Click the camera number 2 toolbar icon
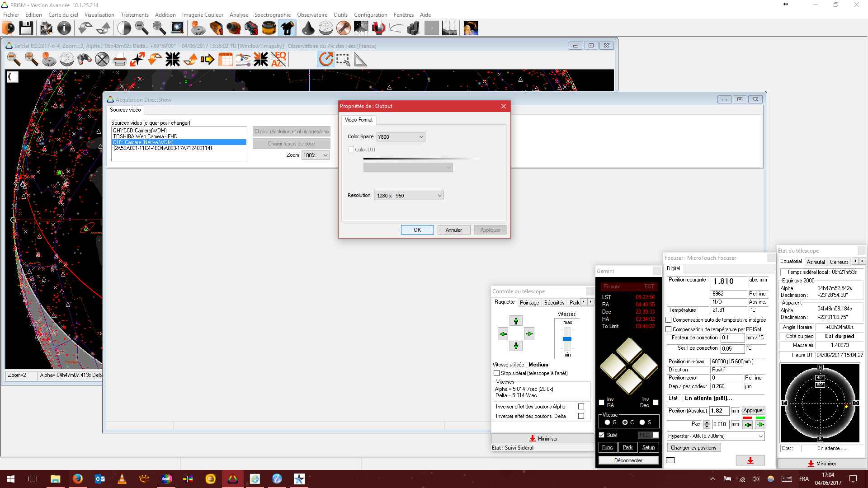868x488 pixels. pos(234,28)
